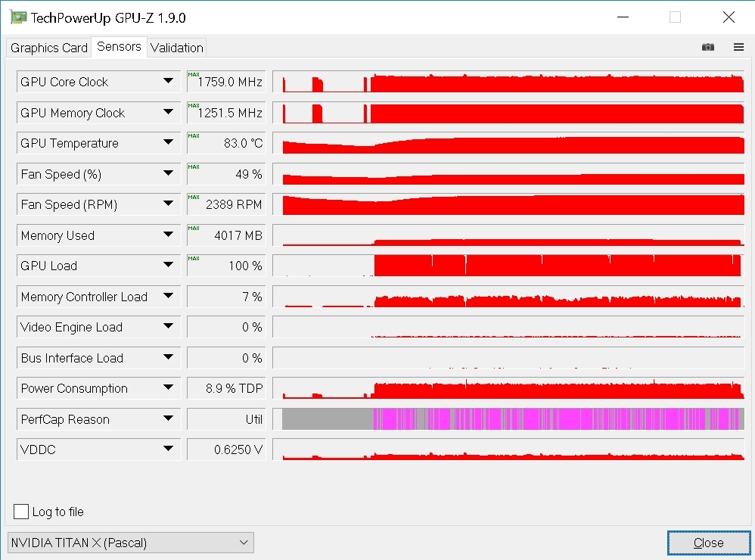Viewport: 755px width, 560px height.
Task: Click the Video Engine Load history graph
Action: [x=508, y=327]
